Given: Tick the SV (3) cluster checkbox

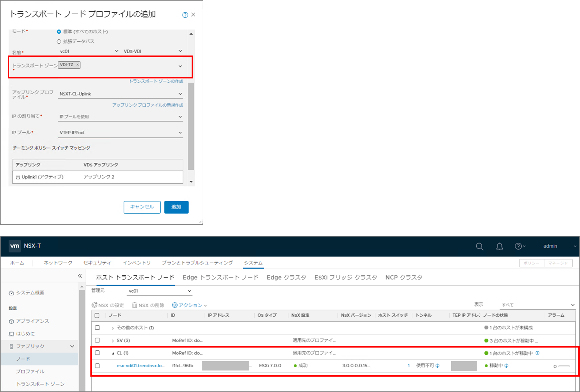Looking at the screenshot, I should click(x=97, y=340).
